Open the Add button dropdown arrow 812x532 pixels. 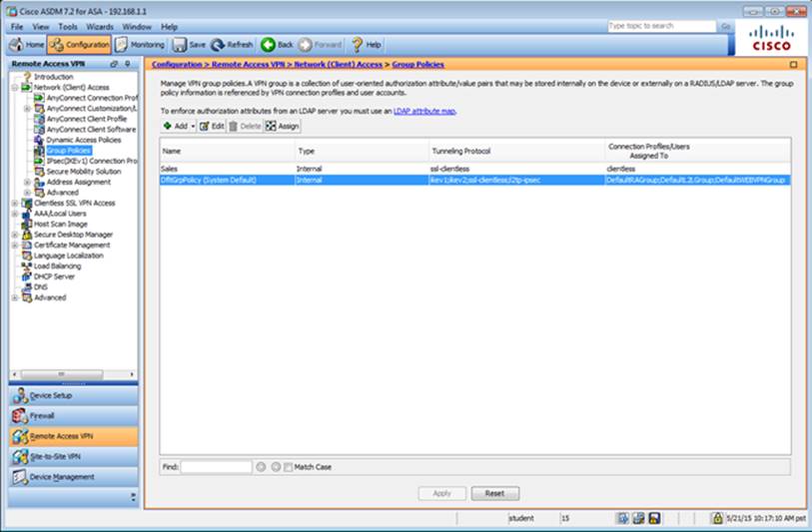pyautogui.click(x=193, y=127)
